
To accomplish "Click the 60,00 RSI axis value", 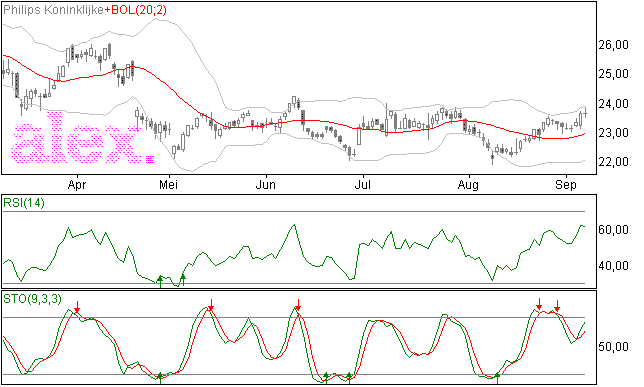I will [x=614, y=230].
